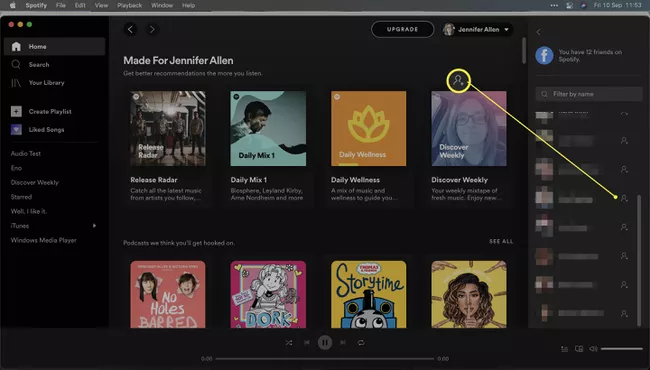Open the Thomas Storytime podcast cover
Image resolution: width=650 pixels, height=370 pixels.
pyautogui.click(x=369, y=294)
